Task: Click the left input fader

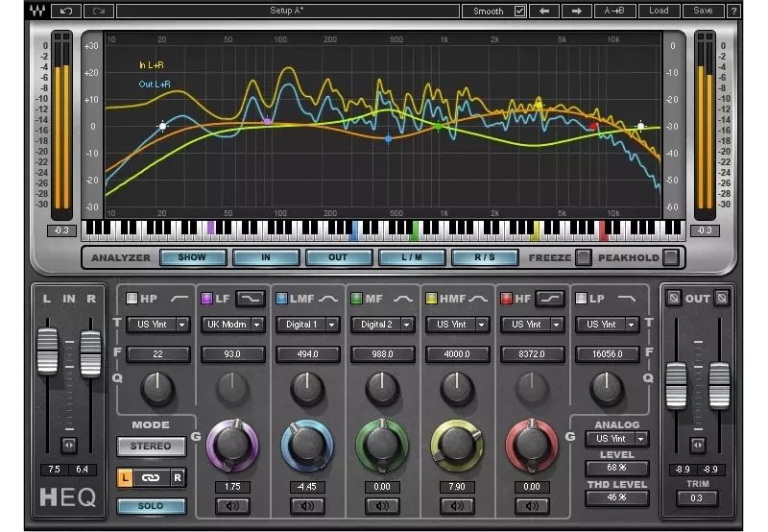Action: coord(47,351)
